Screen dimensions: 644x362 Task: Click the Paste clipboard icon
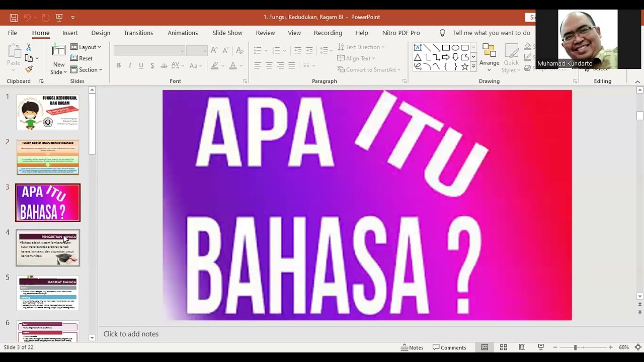click(x=14, y=51)
